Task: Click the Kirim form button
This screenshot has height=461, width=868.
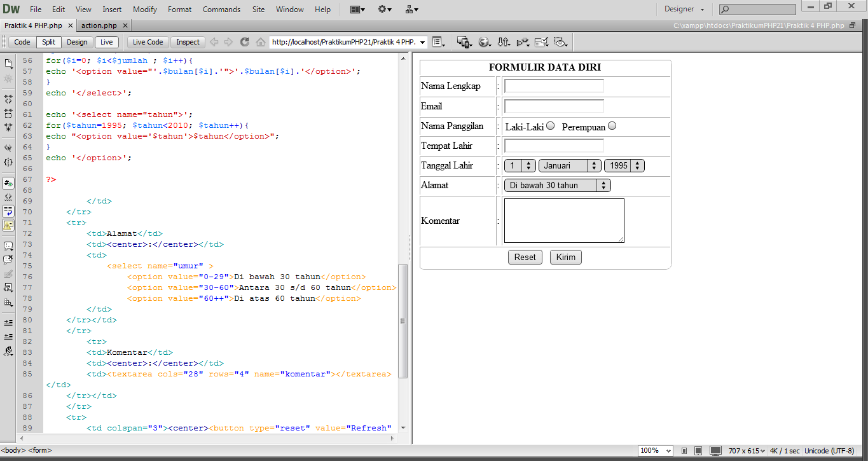Action: [x=565, y=258]
